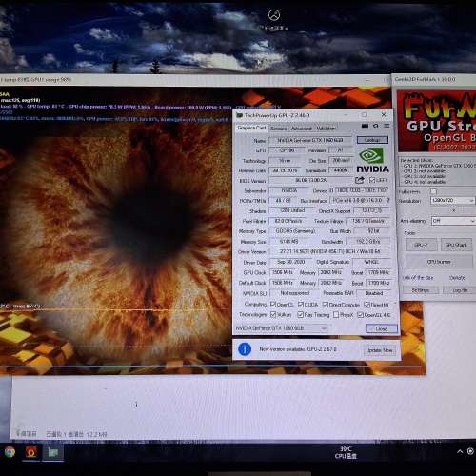Click the CPU temperature tray indicator

(346, 452)
